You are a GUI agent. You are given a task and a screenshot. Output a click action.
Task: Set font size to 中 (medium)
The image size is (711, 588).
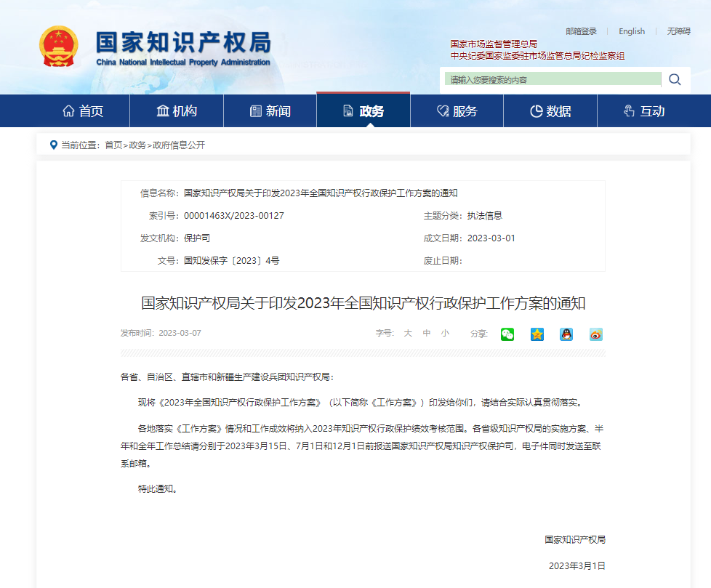click(427, 333)
